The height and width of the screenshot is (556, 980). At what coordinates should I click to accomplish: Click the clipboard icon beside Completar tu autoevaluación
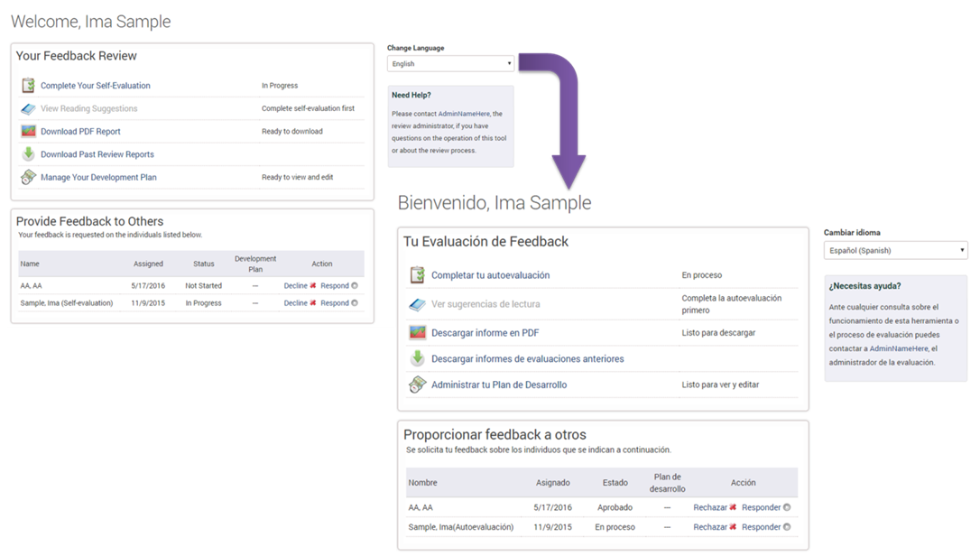[417, 275]
